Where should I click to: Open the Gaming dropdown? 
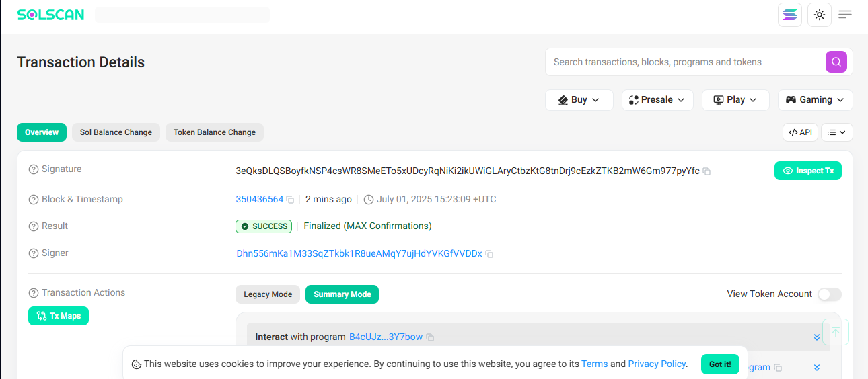click(815, 100)
